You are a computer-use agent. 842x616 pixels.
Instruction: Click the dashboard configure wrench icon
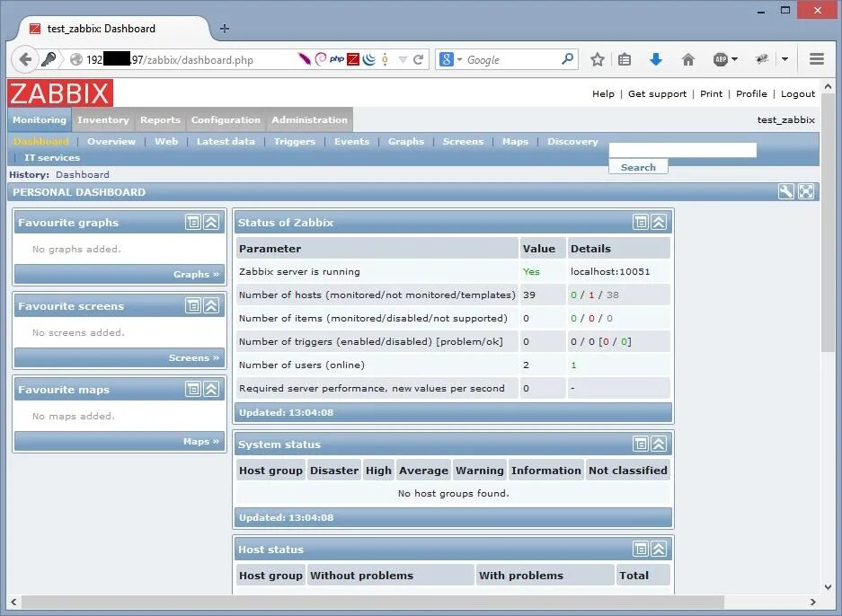point(786,191)
